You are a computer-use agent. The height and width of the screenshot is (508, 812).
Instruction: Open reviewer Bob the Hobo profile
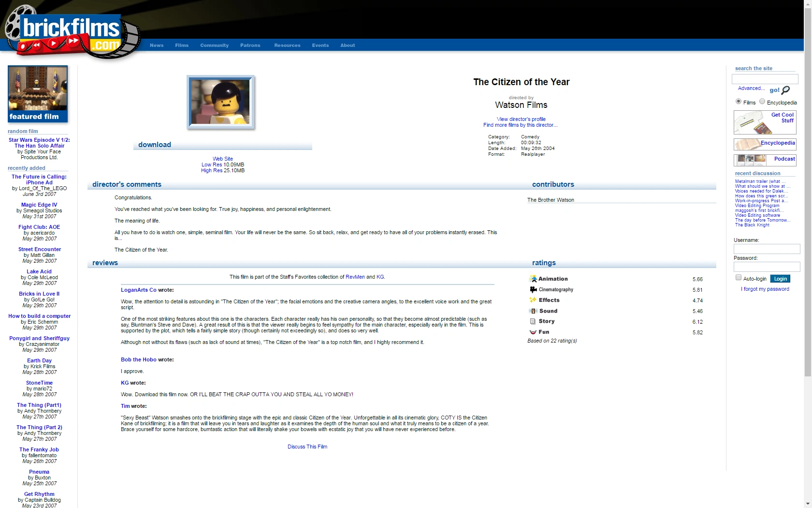139,359
